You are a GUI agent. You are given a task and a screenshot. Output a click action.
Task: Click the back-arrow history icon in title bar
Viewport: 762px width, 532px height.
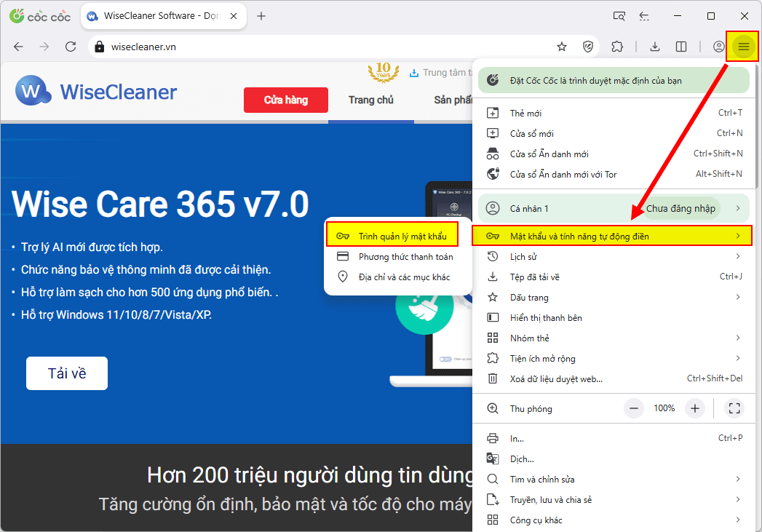tap(644, 16)
